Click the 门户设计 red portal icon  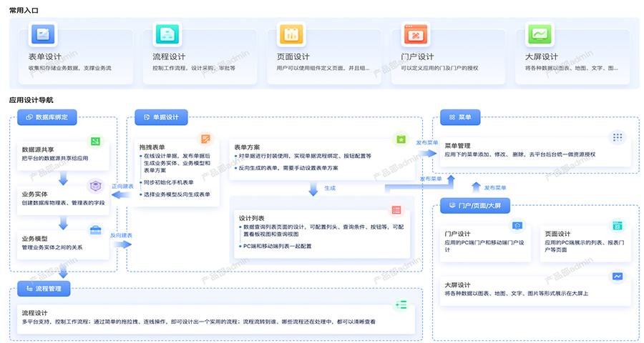click(x=415, y=34)
